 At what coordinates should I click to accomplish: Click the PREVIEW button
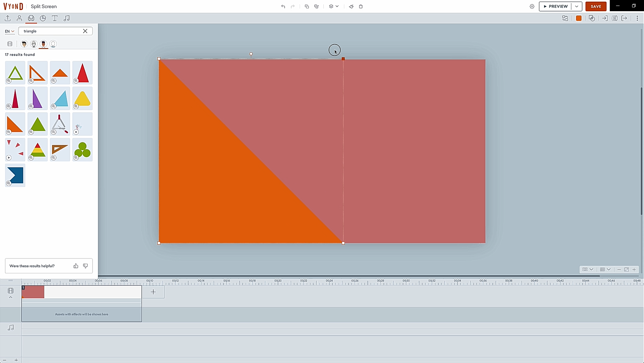(555, 6)
